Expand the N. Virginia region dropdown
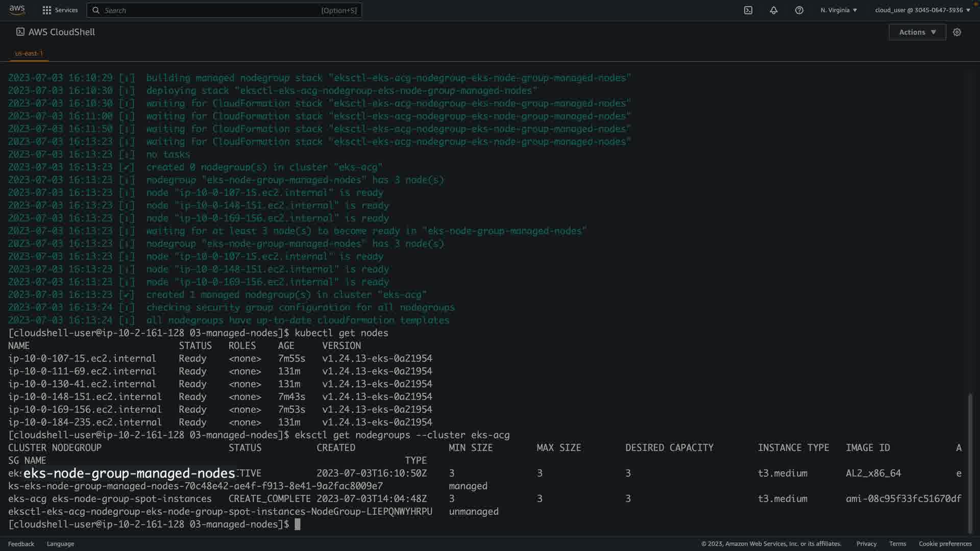This screenshot has width=980, height=551. [839, 10]
